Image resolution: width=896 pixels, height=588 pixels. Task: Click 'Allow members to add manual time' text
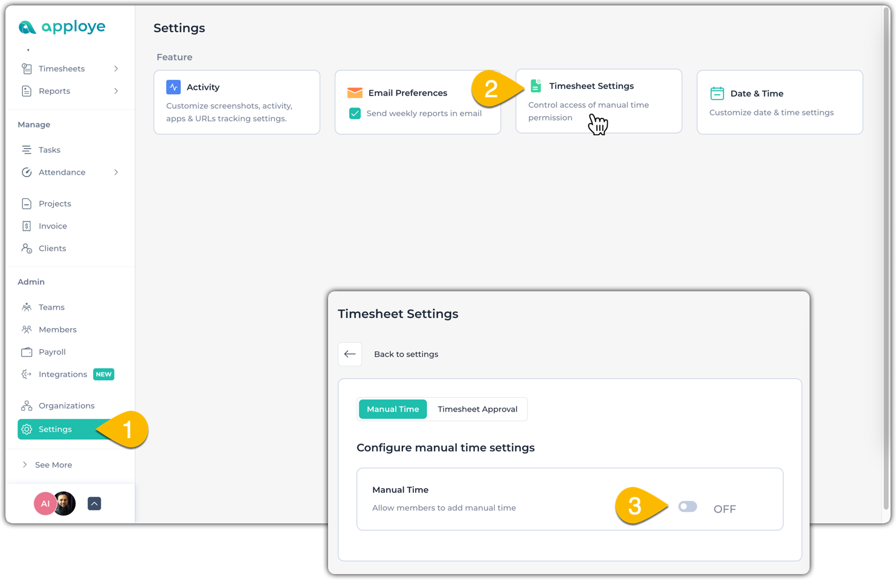[x=444, y=508]
